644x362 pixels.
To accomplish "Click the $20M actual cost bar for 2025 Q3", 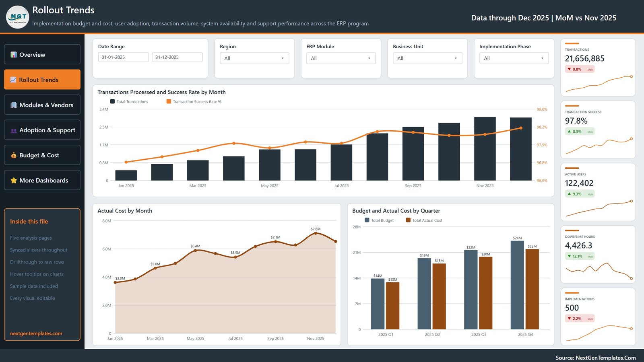I will 485,293.
